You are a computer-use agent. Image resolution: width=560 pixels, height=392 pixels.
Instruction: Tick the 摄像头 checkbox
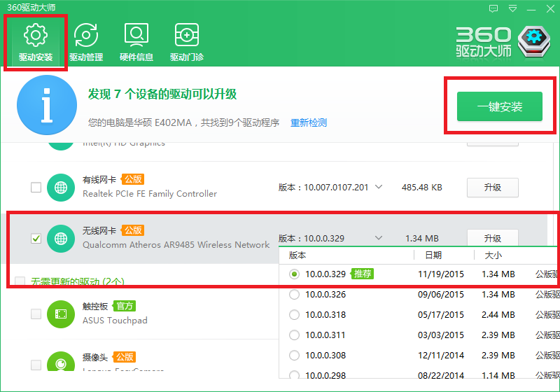point(36,365)
